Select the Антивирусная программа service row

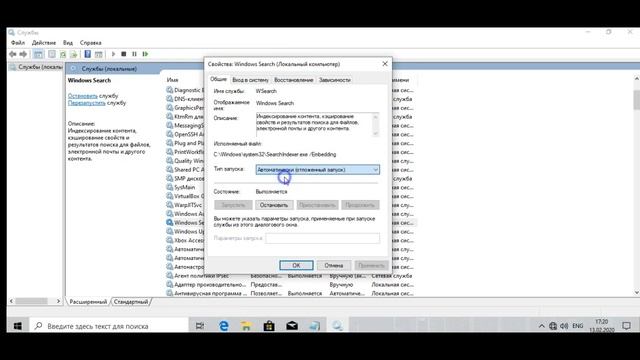(x=290, y=293)
